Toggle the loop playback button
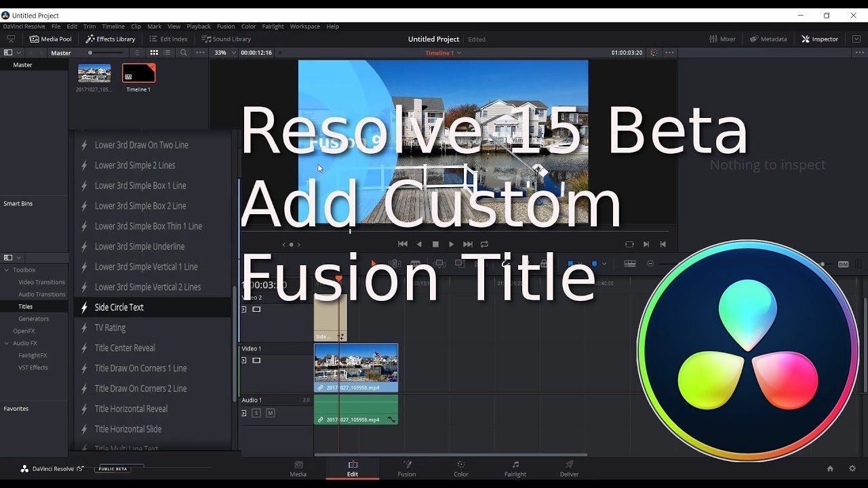The width and height of the screenshot is (868, 488). [x=484, y=244]
